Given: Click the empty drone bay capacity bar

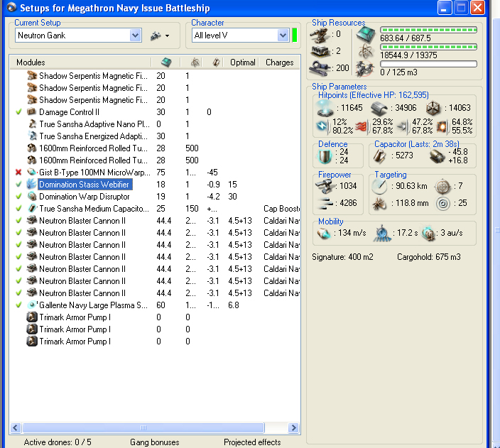Looking at the screenshot, I should coord(428,64).
